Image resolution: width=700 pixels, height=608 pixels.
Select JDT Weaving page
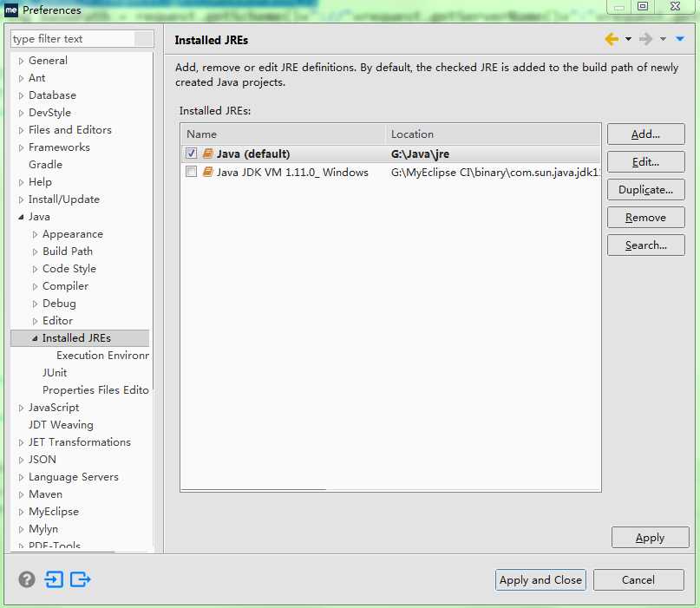pos(62,424)
